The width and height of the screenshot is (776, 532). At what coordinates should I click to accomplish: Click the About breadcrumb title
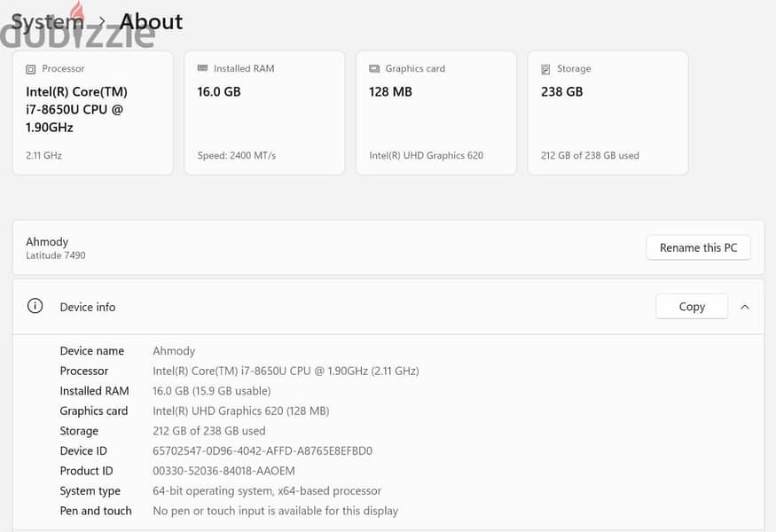(151, 22)
